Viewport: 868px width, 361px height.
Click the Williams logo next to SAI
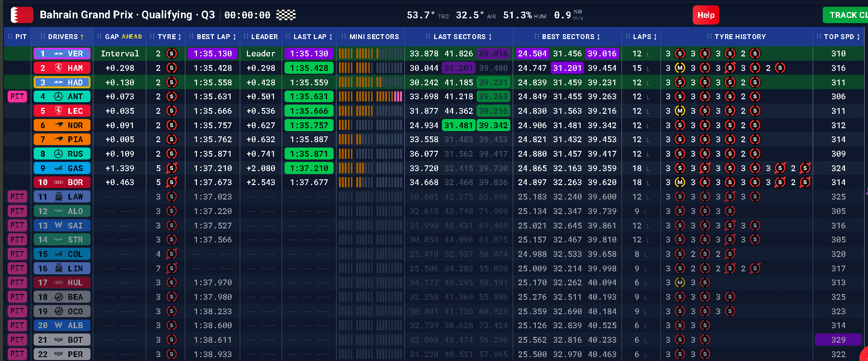click(58, 226)
